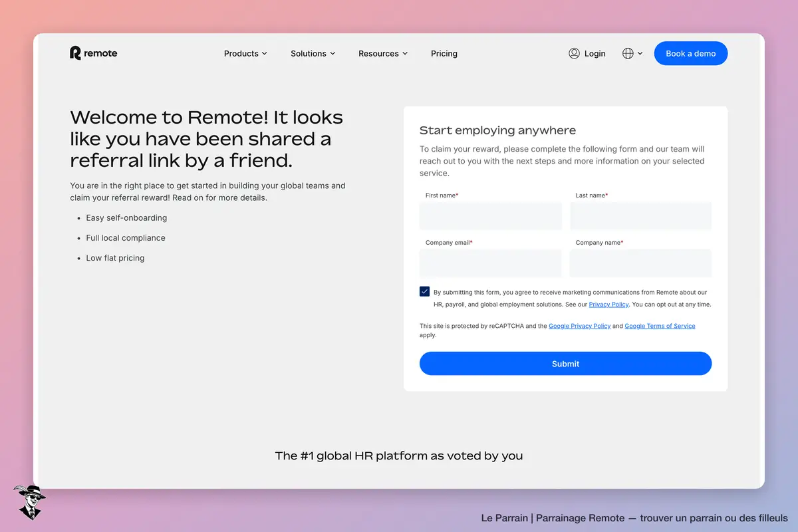The height and width of the screenshot is (532, 798).
Task: Click 'Easy self-onboarding' bullet text
Action: pyautogui.click(x=126, y=217)
